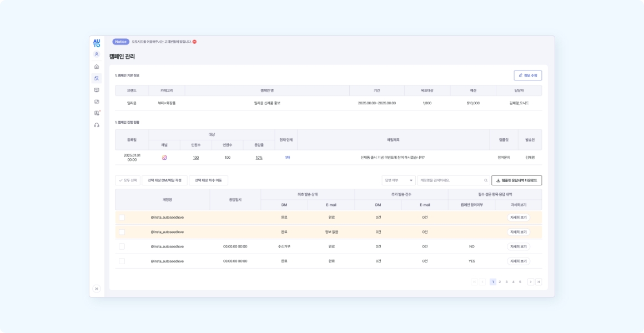The height and width of the screenshot is (333, 644).
Task: Click the Instagram channel icon
Action: click(x=164, y=158)
